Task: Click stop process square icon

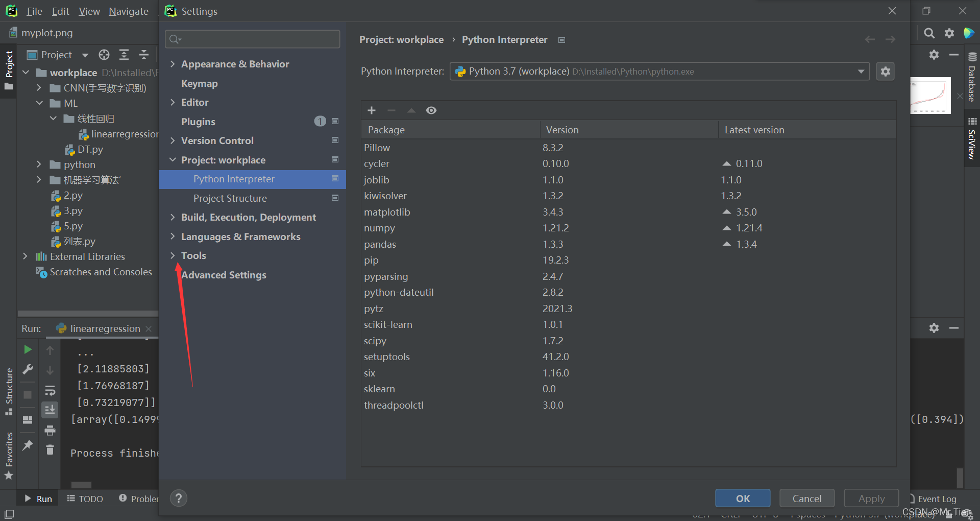Action: [28, 395]
